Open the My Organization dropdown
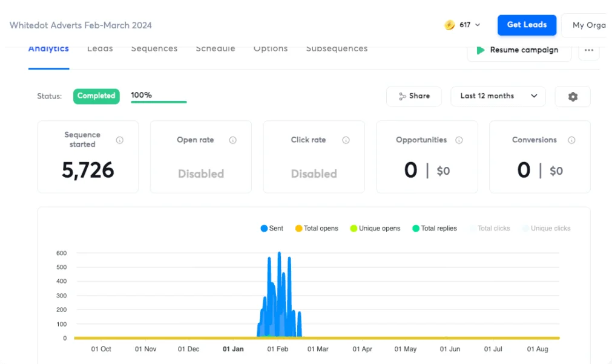 586,25
